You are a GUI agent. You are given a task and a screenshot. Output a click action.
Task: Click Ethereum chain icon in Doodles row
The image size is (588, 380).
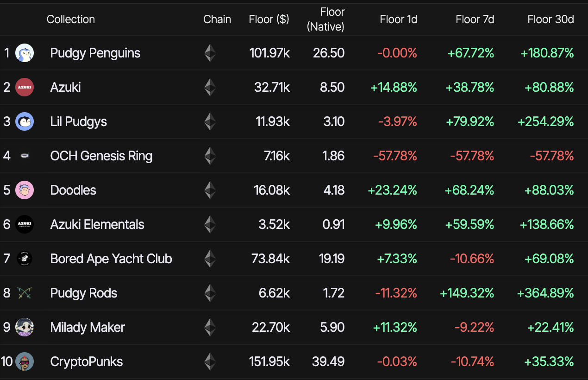(x=210, y=190)
